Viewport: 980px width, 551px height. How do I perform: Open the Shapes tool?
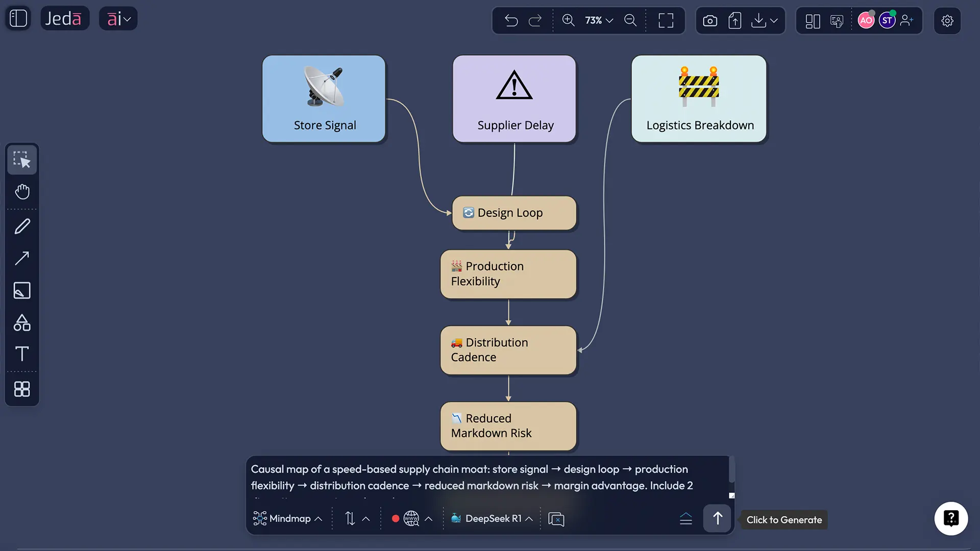point(22,322)
